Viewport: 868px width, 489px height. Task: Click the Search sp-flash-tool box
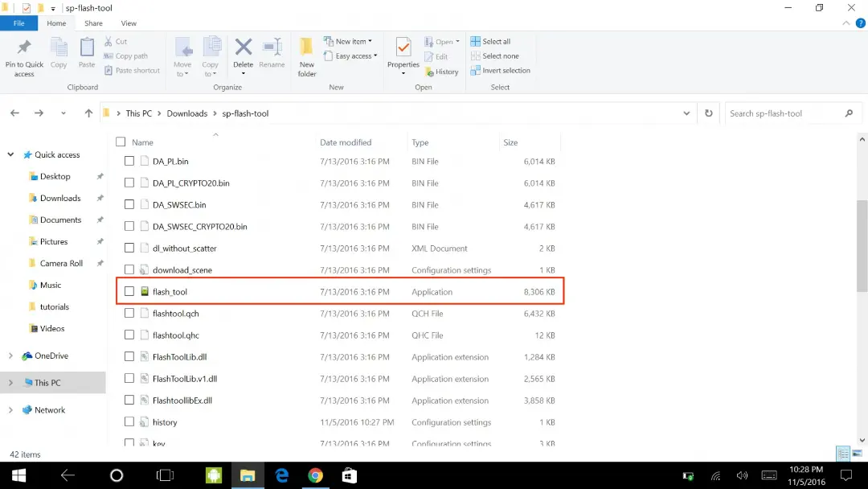point(784,113)
